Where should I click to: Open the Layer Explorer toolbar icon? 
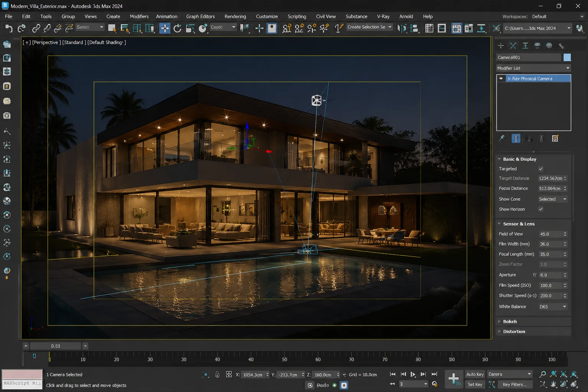pos(442,28)
